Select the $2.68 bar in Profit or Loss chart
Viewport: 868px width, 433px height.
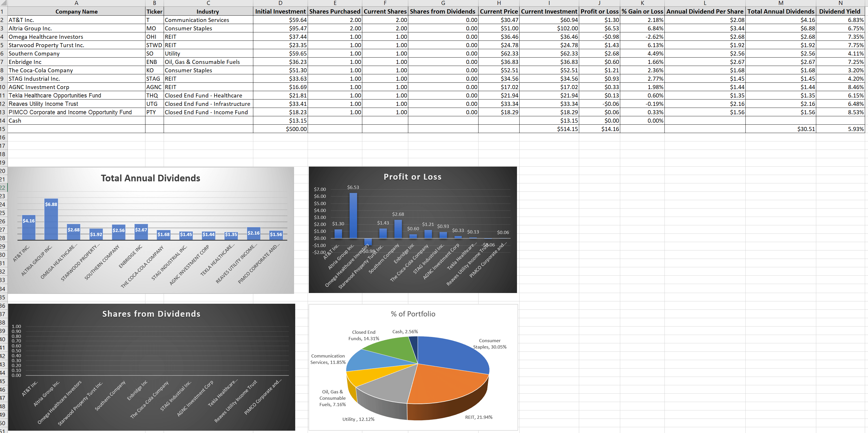point(398,229)
